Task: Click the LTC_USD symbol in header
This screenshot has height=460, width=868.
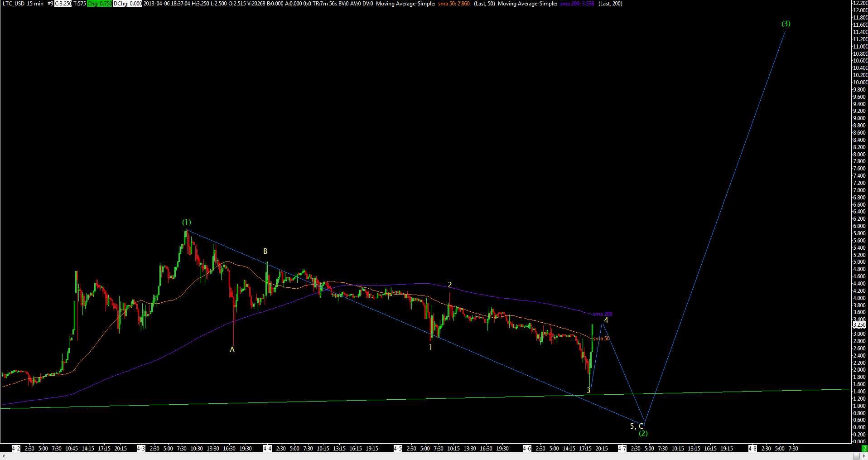Action: [13, 4]
